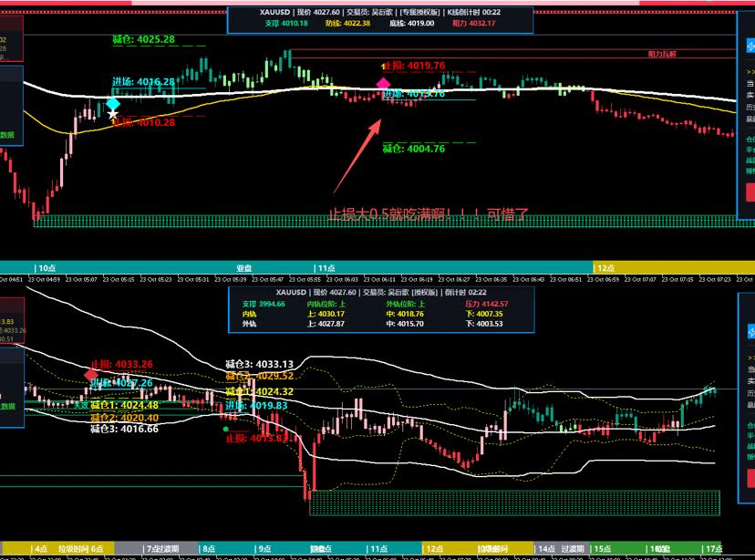The width and height of the screenshot is (755, 560).
Task: Select the red annotation arrow
Action: 357,157
